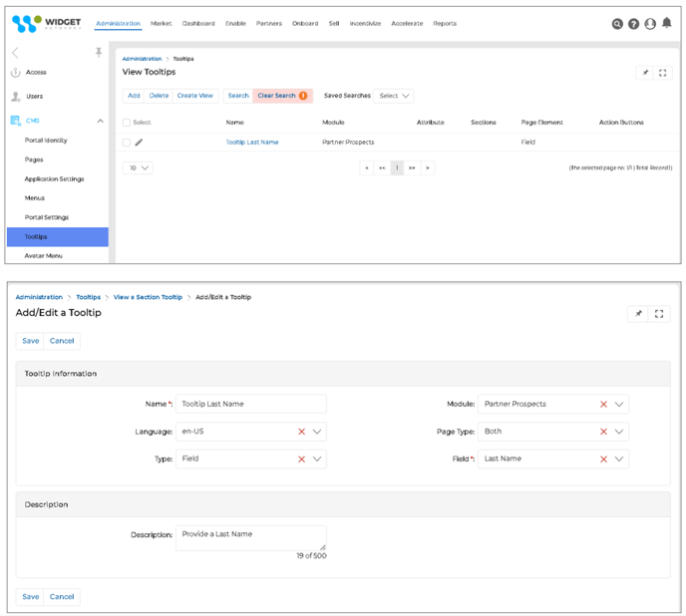Open the Saved Searches Select dropdown
The width and height of the screenshot is (686, 616).
[x=395, y=96]
